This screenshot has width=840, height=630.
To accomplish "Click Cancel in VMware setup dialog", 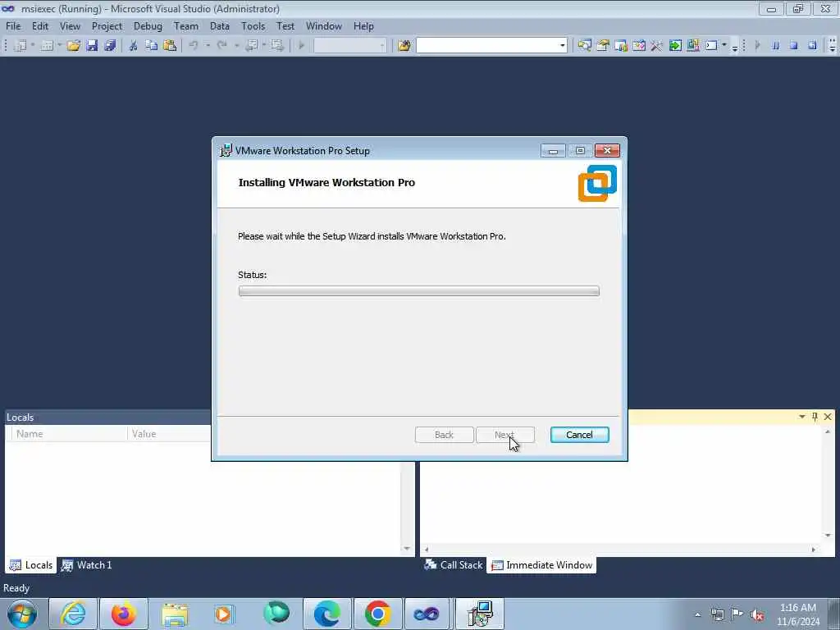I will coord(580,435).
